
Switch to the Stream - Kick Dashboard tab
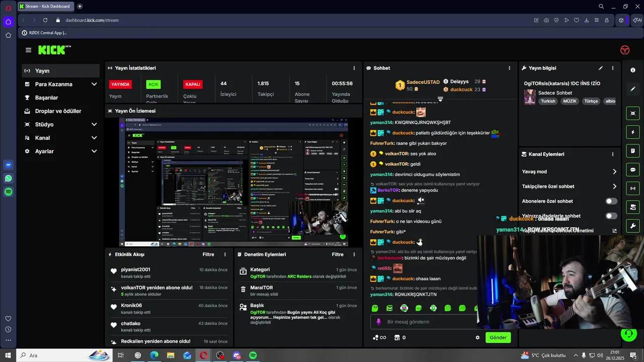46,7
